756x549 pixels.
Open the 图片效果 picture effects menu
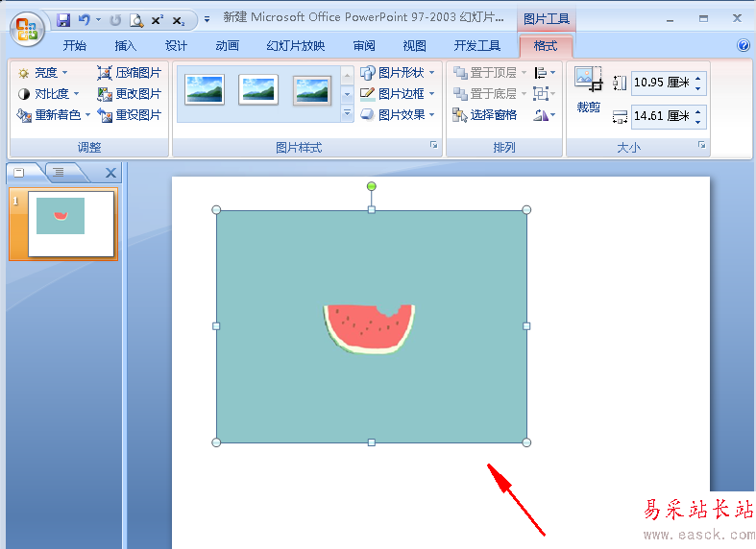pyautogui.click(x=398, y=115)
